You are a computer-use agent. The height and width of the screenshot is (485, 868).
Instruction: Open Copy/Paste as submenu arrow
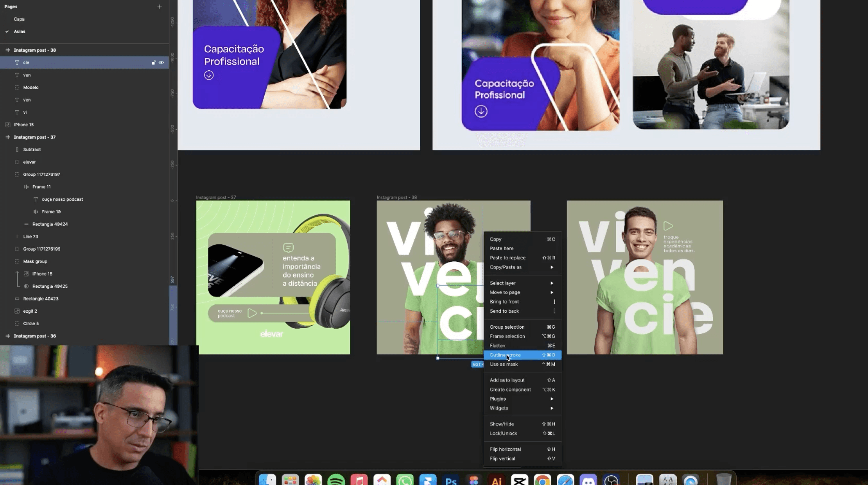(552, 267)
